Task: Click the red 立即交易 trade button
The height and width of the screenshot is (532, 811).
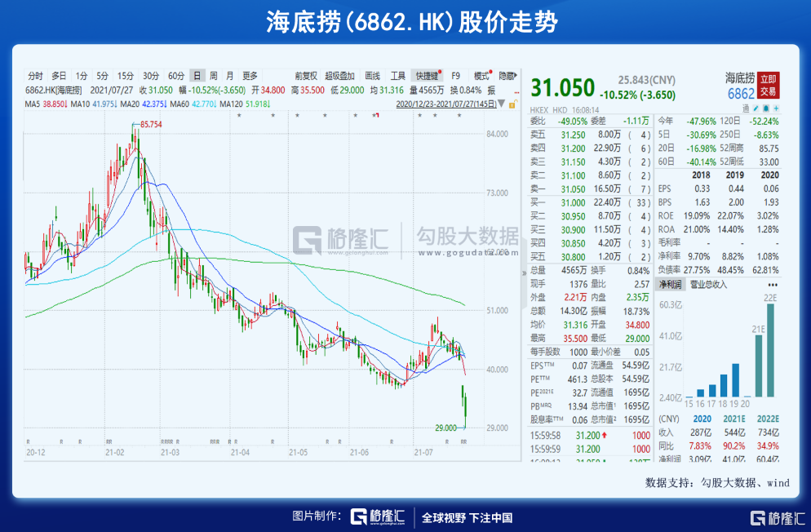Action: coord(768,86)
